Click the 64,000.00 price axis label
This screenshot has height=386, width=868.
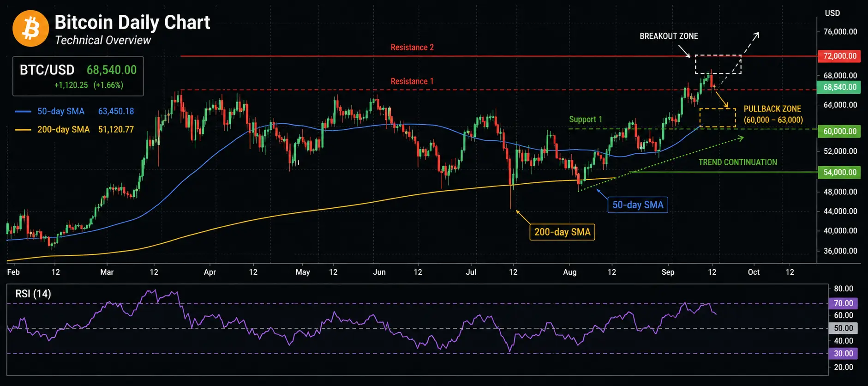pyautogui.click(x=840, y=105)
